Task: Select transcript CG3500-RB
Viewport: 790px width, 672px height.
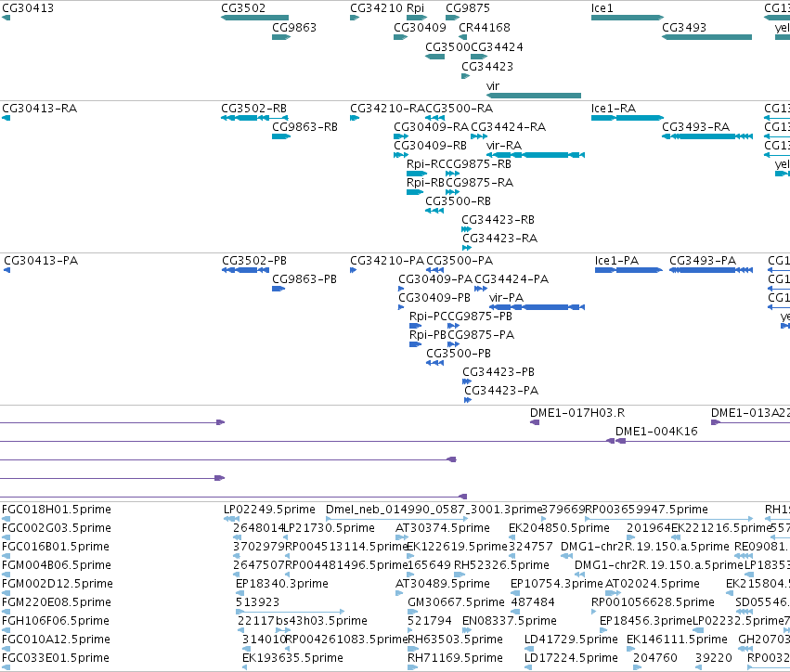Action: click(x=458, y=201)
